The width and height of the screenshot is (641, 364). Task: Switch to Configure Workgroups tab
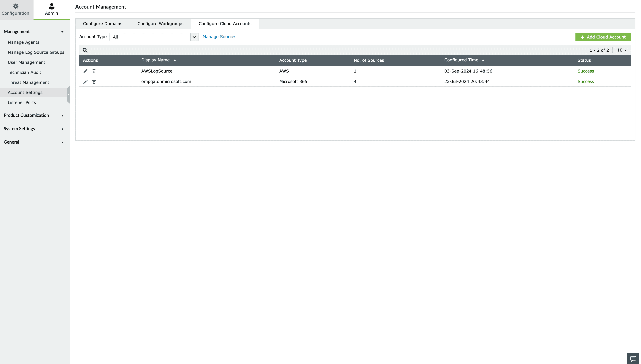[x=160, y=24]
